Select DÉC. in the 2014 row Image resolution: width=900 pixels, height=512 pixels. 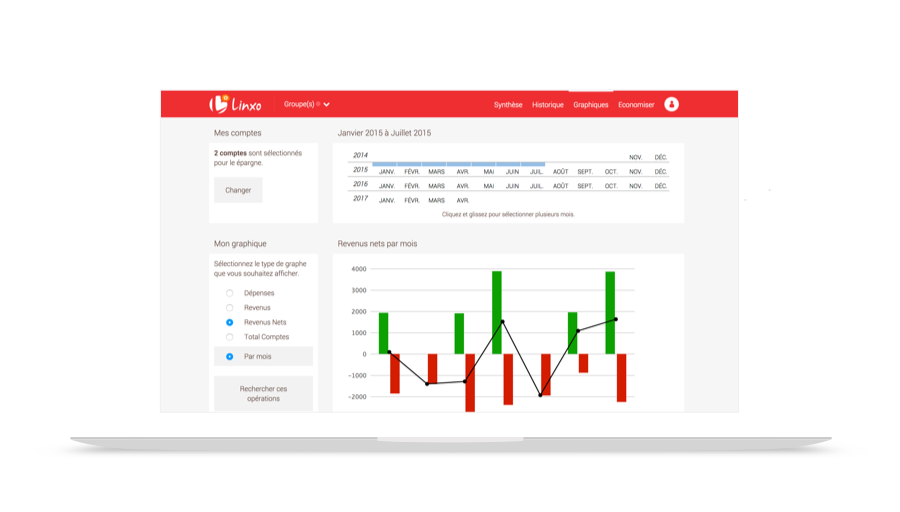pos(661,157)
